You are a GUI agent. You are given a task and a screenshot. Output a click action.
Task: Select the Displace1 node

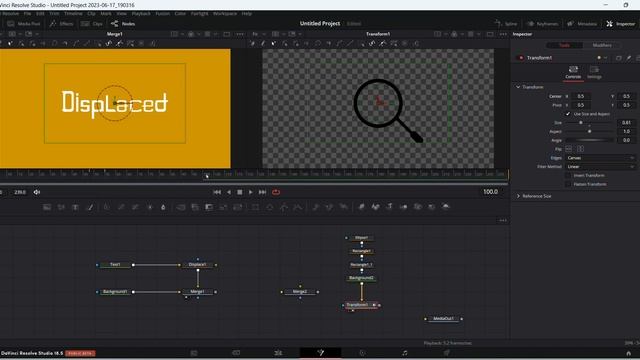point(198,264)
